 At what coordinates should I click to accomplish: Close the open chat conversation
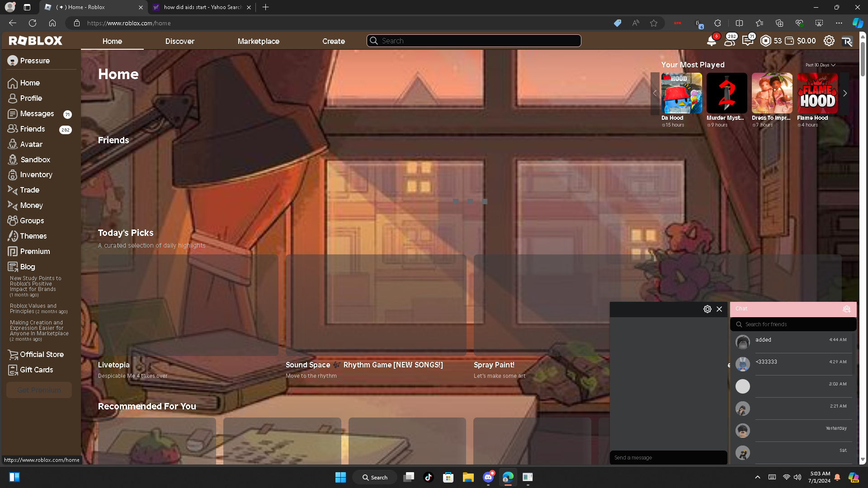719,309
